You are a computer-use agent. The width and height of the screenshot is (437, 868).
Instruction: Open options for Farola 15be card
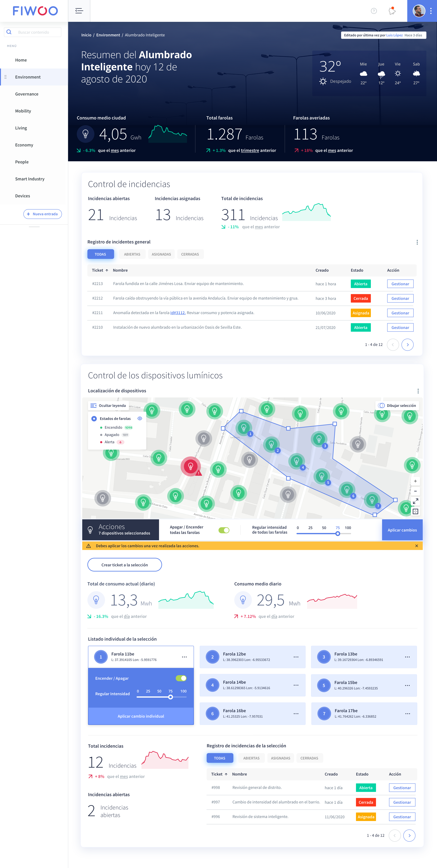407,685
